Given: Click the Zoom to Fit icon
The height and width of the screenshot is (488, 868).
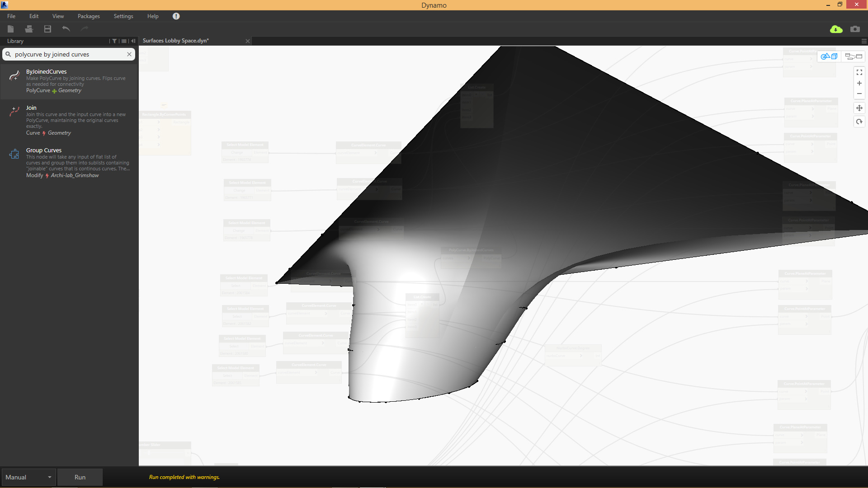Looking at the screenshot, I should tap(859, 72).
